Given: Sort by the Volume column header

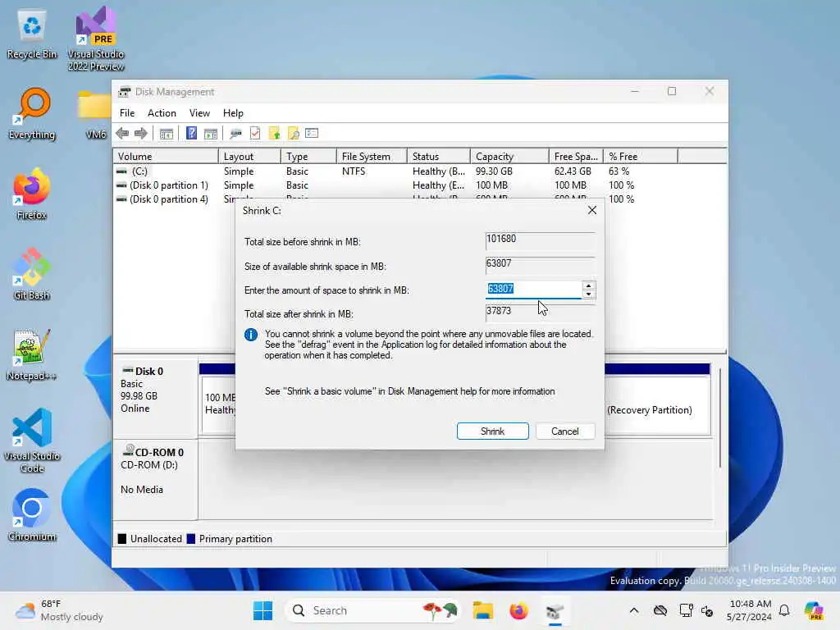Looking at the screenshot, I should tap(166, 157).
